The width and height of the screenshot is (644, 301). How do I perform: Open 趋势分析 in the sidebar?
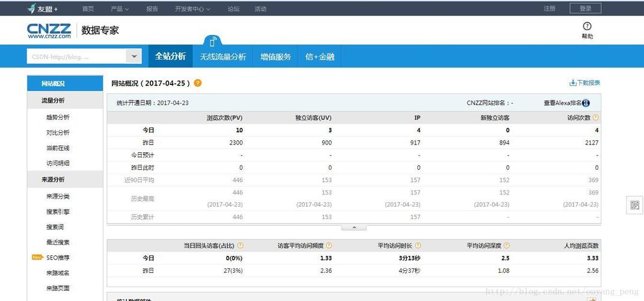(58, 117)
